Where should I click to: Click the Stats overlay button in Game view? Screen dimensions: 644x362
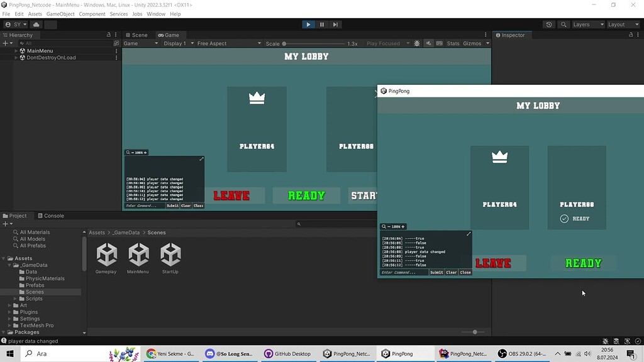(x=452, y=43)
